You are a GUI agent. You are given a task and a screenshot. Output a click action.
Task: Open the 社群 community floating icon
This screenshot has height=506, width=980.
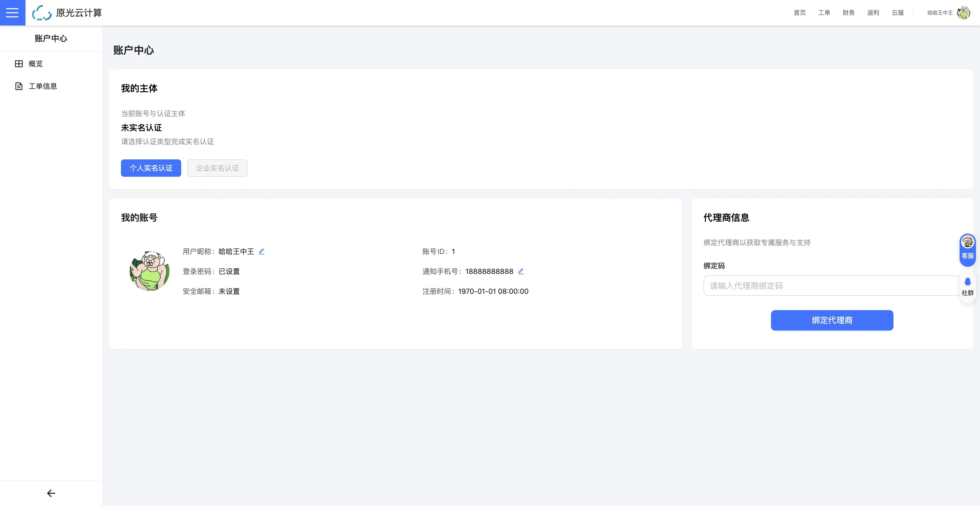(x=968, y=286)
